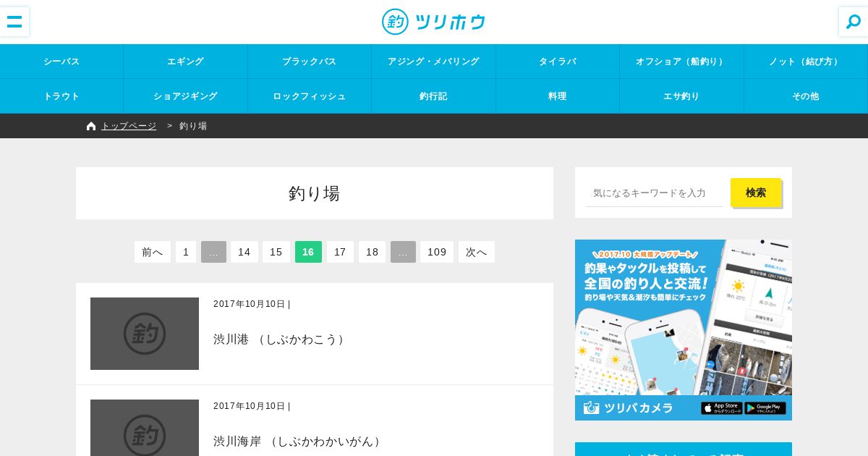Go to next page with 次へ
The width and height of the screenshot is (868, 456).
pyautogui.click(x=477, y=252)
